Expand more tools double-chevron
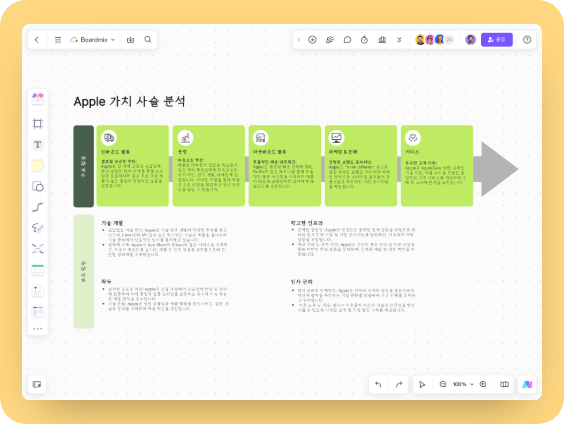Screen dimensions: 564x424 399,40
